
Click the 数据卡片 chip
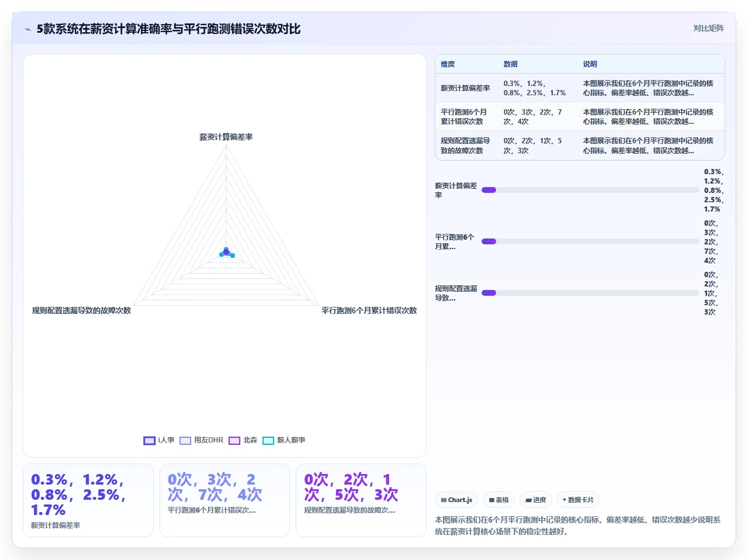coord(578,500)
